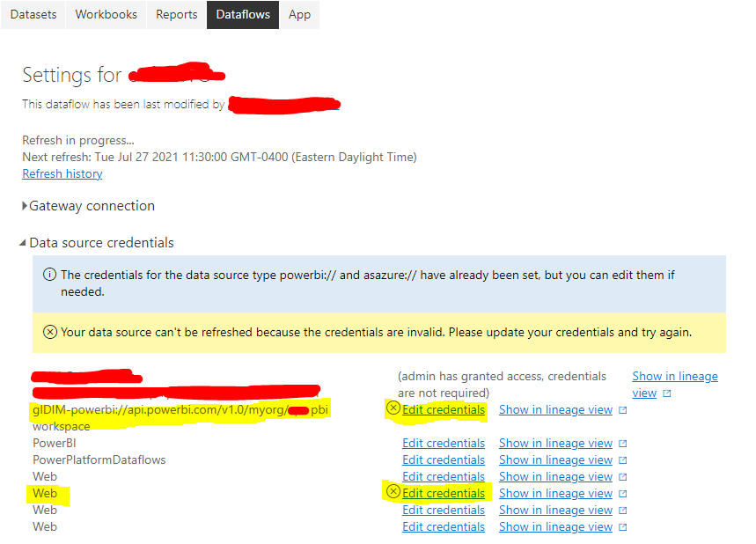Image resolution: width=756 pixels, height=544 pixels.
Task: Show last Web source in lineage view
Action: pos(555,526)
